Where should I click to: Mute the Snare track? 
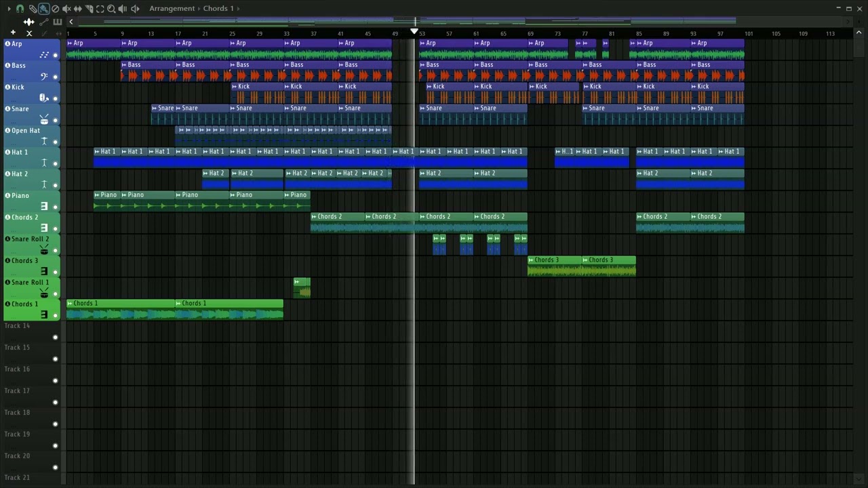(x=56, y=121)
